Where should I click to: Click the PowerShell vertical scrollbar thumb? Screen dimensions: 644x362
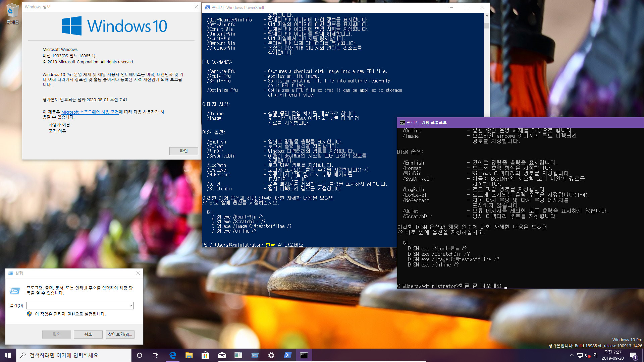pos(487,26)
